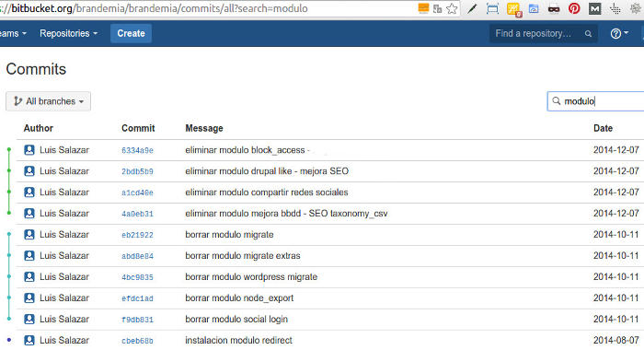The height and width of the screenshot is (350, 644).
Task: Click Luis Salazar author in 6334a9e row
Action: [64, 150]
